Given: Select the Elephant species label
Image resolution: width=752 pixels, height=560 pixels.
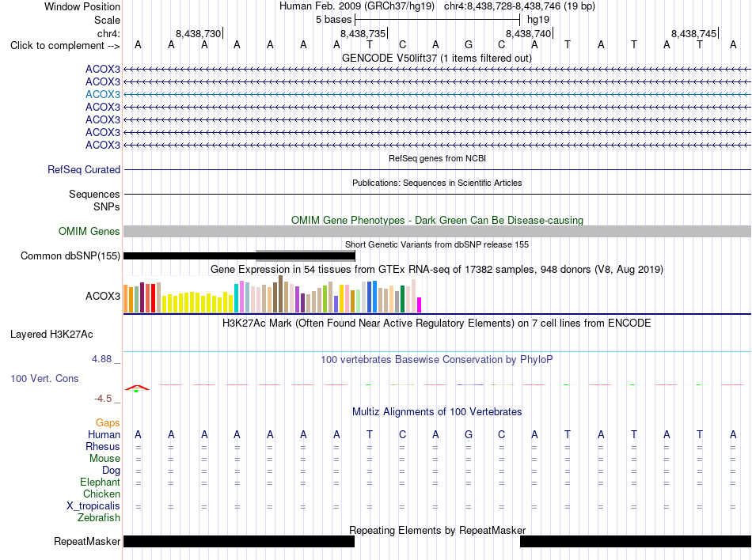Looking at the screenshot, I should pos(100,482).
